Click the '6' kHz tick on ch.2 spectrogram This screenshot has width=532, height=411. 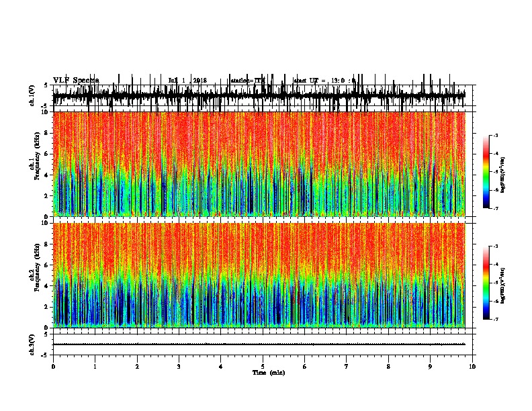[x=47, y=265]
